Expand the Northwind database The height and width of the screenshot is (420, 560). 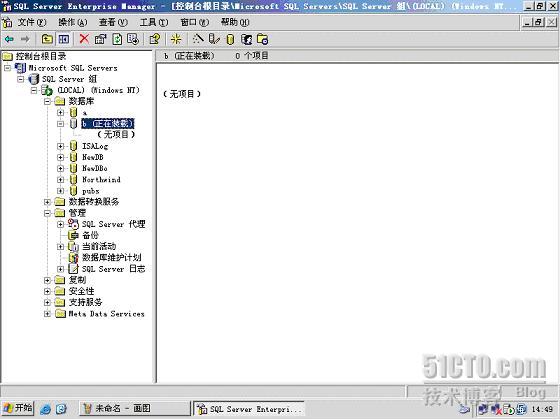(61, 180)
